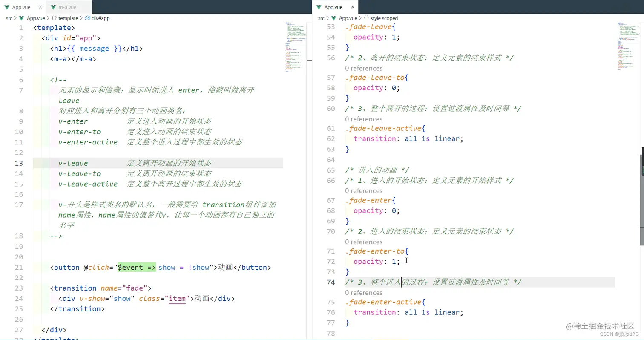Open 'App.vue' breadcrumb in right editor

click(348, 18)
